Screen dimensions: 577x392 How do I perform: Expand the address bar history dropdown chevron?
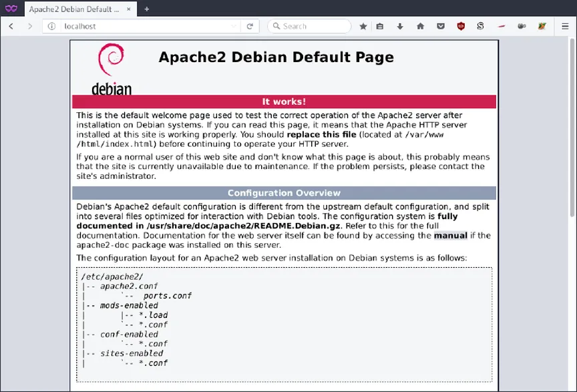pos(235,26)
